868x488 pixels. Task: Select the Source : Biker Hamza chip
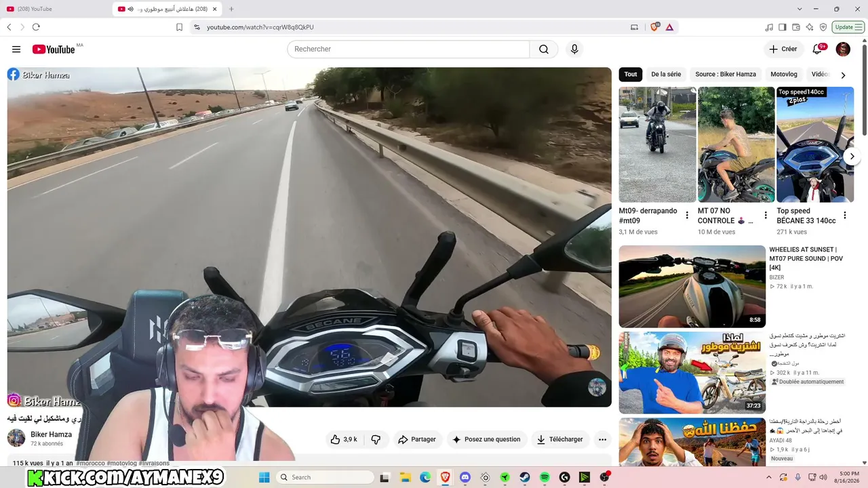(x=726, y=75)
